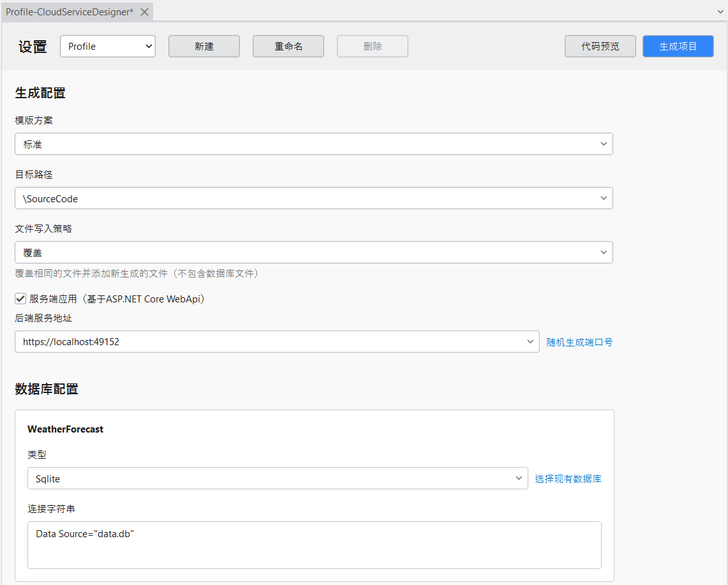The height and width of the screenshot is (585, 728).
Task: Switch to Profile-CloudServiceDesigner tab
Action: point(70,12)
